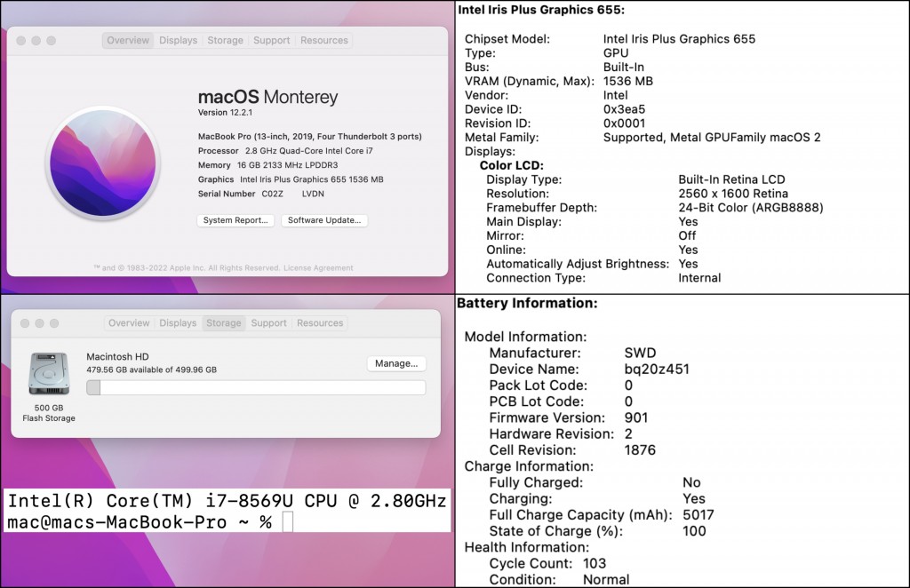The height and width of the screenshot is (588, 910).
Task: Click Fully Charged value 'No'
Action: pyautogui.click(x=691, y=482)
